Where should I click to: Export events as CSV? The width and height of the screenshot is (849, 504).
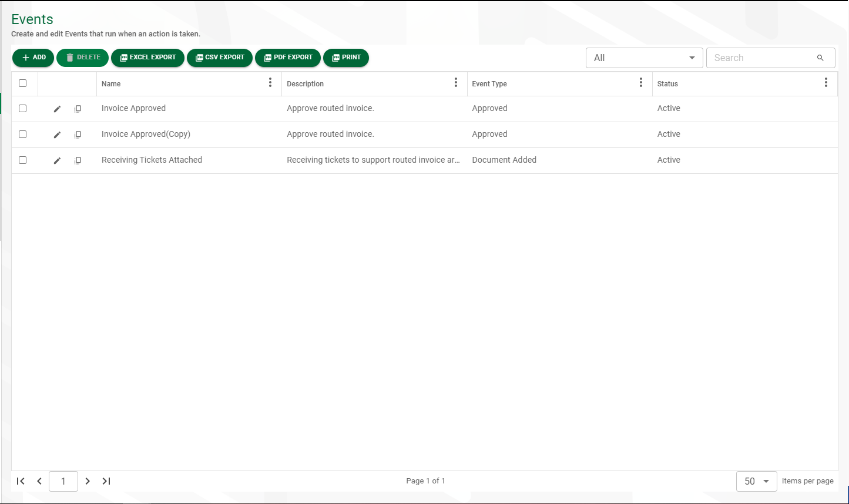pos(220,58)
